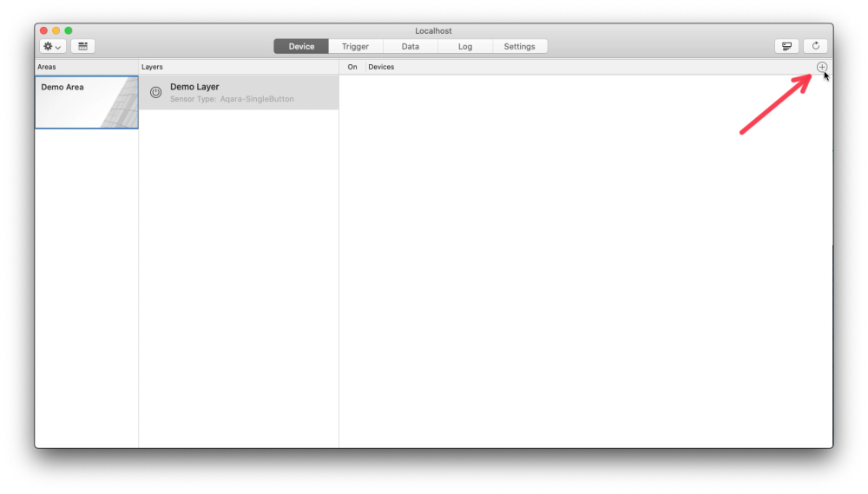Image resolution: width=868 pixels, height=494 pixels.
Task: Click the table layout toolbar icon
Action: pyautogui.click(x=82, y=47)
